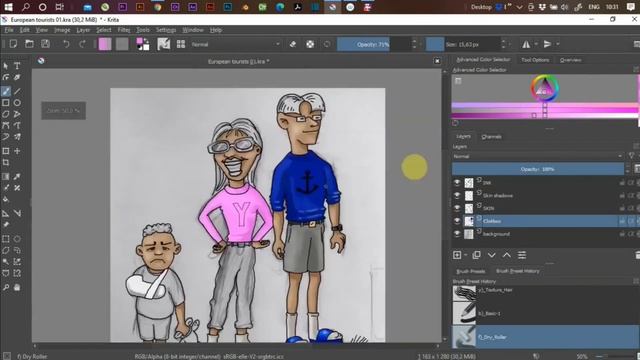Select the Ellipse shape tool
Image resolution: width=640 pixels, height=360 pixels.
pos(17,103)
